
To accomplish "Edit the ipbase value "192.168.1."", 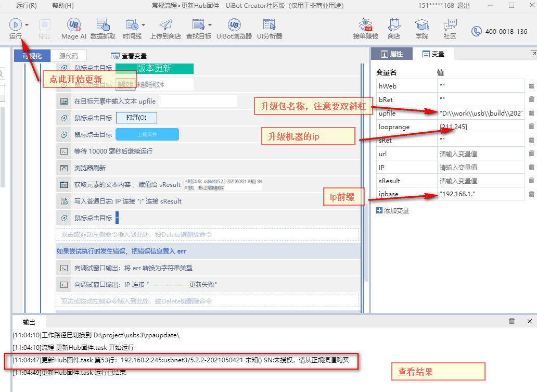I will tap(481, 194).
